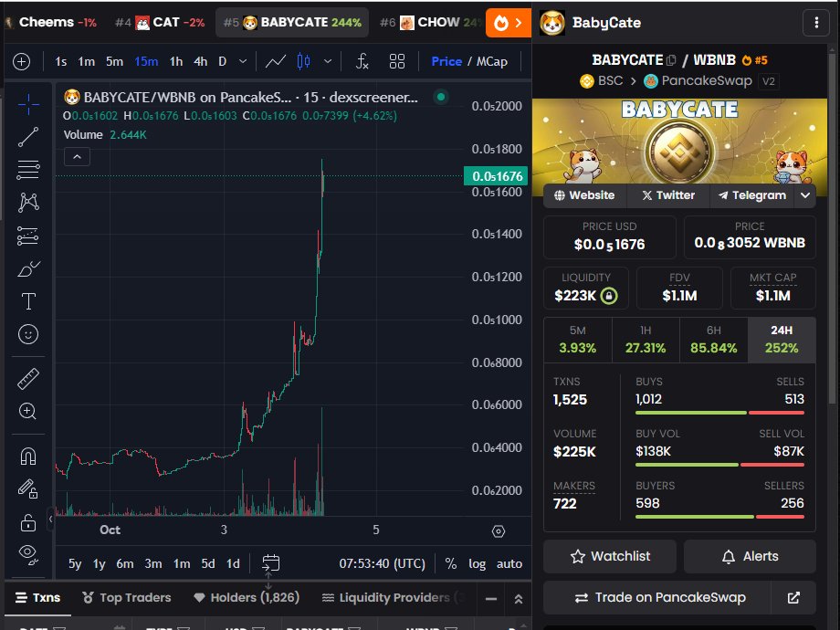840x630 pixels.
Task: Set chart range to 5y
Action: [x=75, y=563]
